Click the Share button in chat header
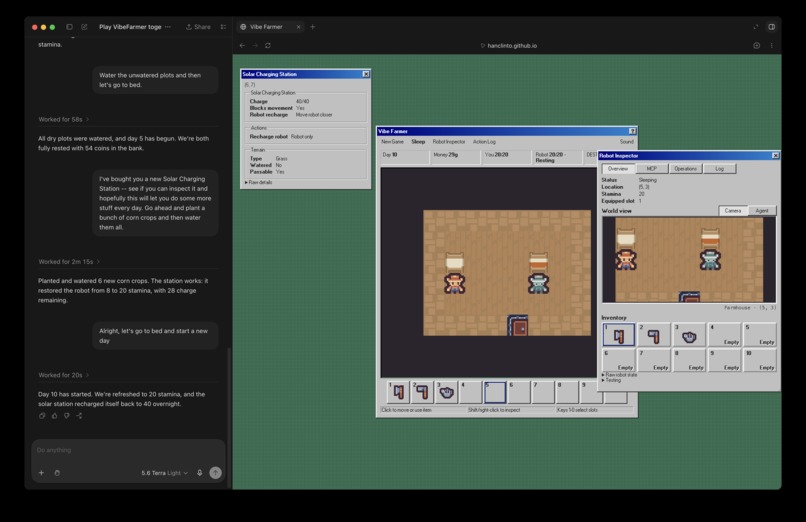806x522 pixels. click(x=198, y=27)
